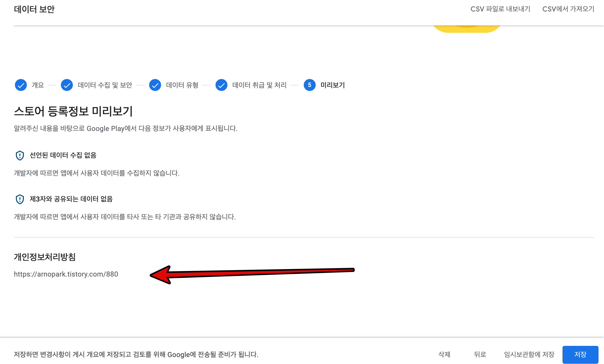Click the 데이터 유형 step checkmark icon

[155, 85]
